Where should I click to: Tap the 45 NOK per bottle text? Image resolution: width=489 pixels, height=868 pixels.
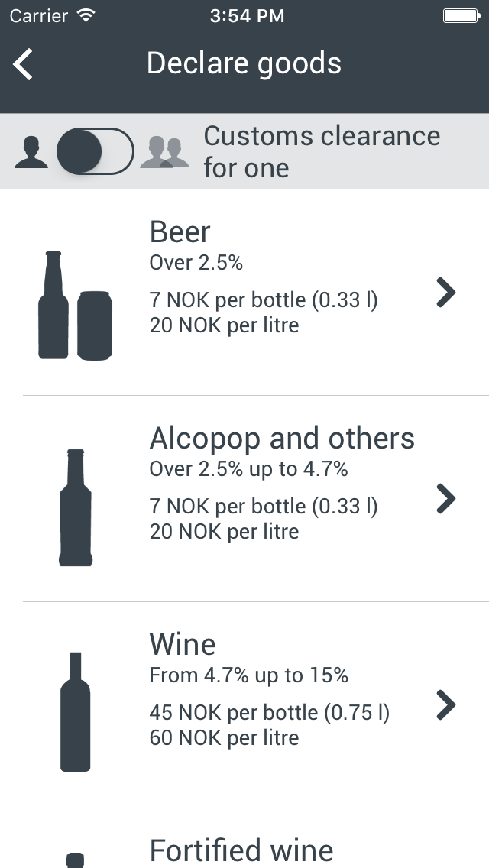269,713
